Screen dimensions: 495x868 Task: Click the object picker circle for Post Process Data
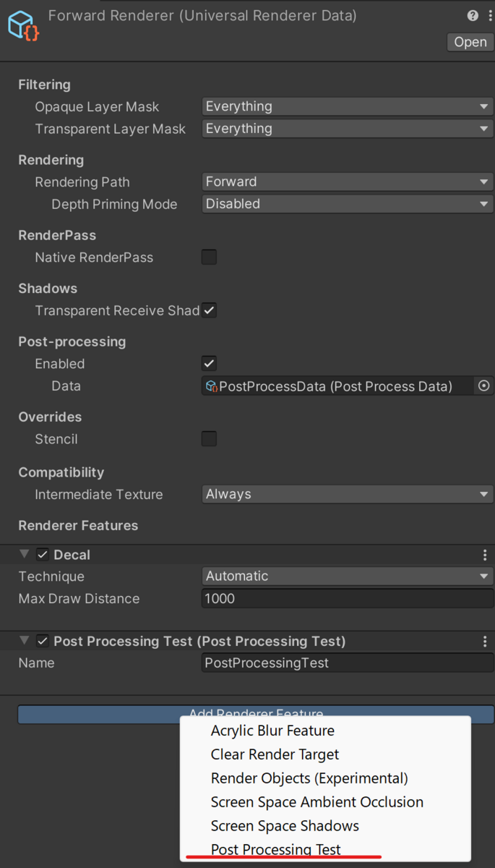[x=483, y=386]
